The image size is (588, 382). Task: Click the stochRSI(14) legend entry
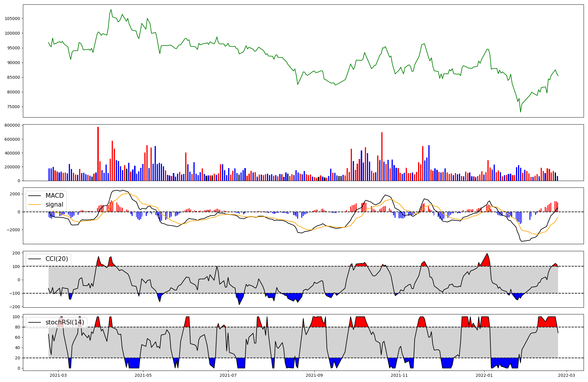pos(64,322)
